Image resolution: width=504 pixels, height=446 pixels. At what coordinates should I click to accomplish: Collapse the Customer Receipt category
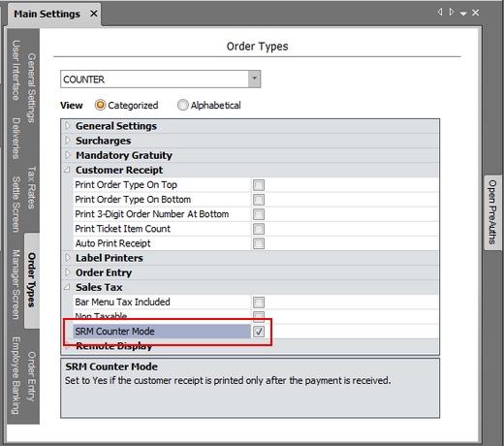coord(67,170)
